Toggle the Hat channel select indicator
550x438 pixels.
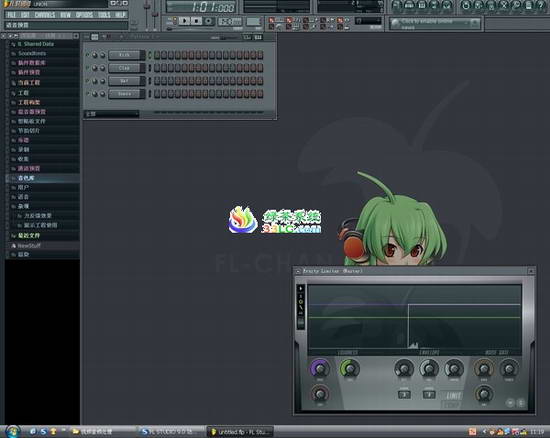pyautogui.click(x=150, y=81)
